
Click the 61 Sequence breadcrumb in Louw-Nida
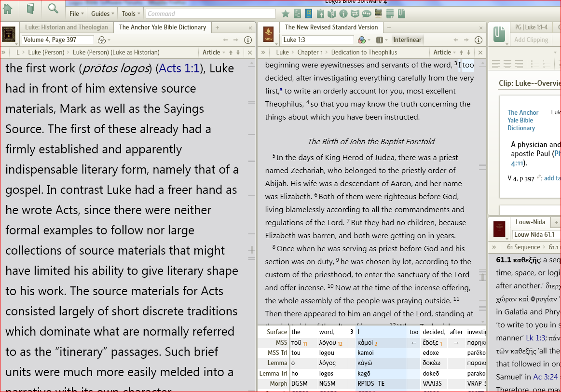click(x=523, y=247)
